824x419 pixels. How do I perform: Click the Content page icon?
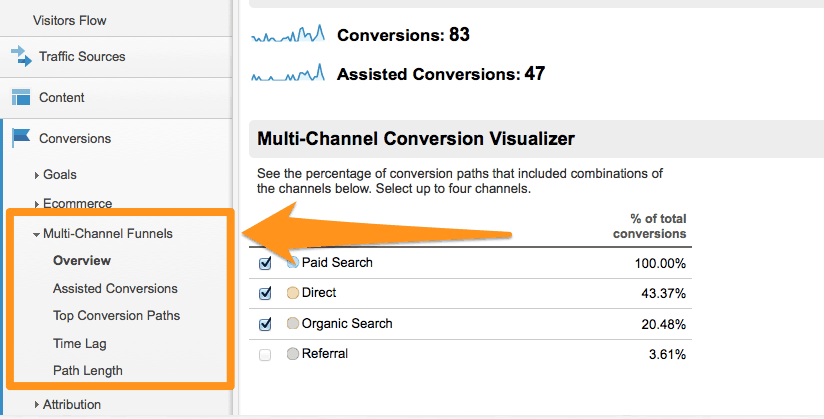tap(21, 97)
